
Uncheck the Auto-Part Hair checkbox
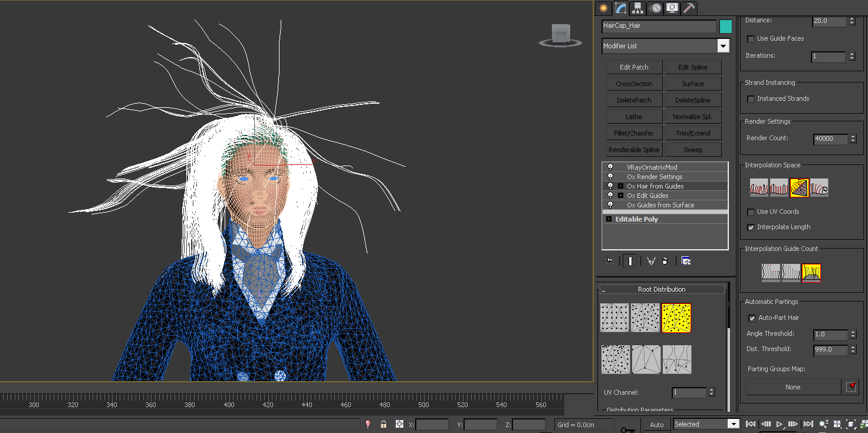(752, 318)
